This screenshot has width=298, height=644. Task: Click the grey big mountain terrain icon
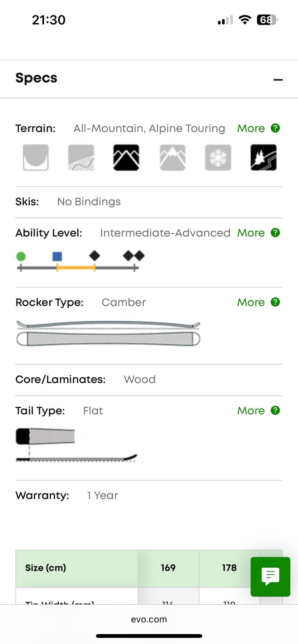(173, 157)
